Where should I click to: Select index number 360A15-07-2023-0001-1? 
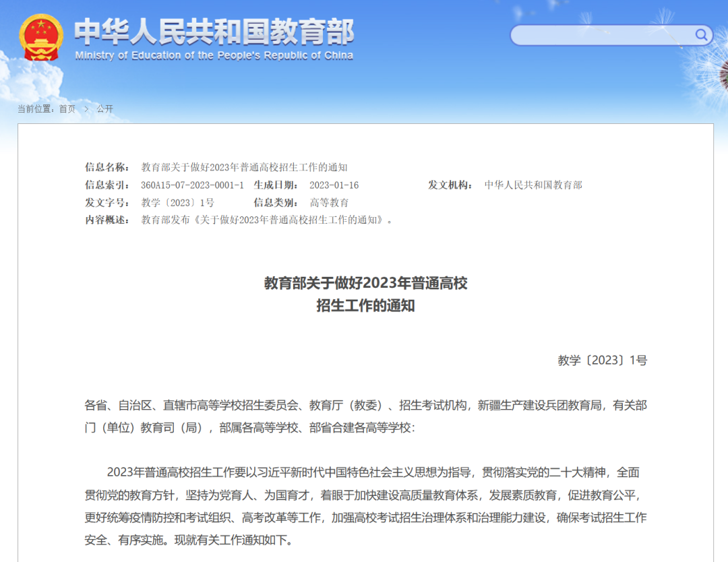[x=192, y=185]
